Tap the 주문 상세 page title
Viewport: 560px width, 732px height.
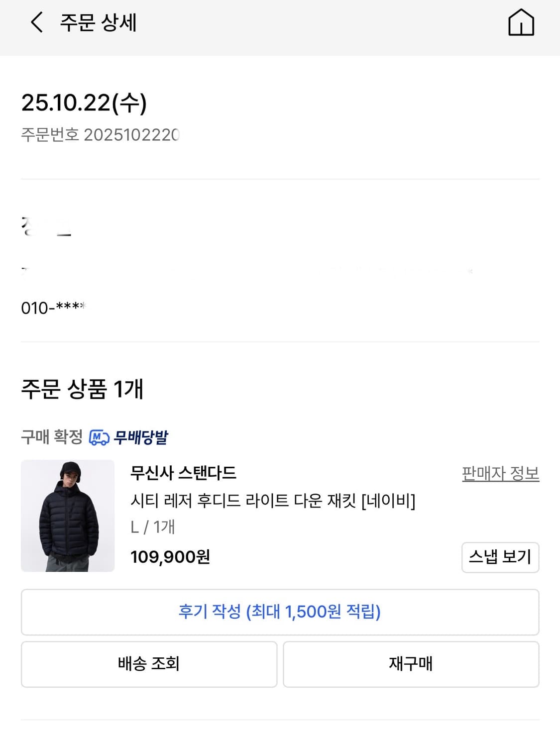(x=98, y=23)
